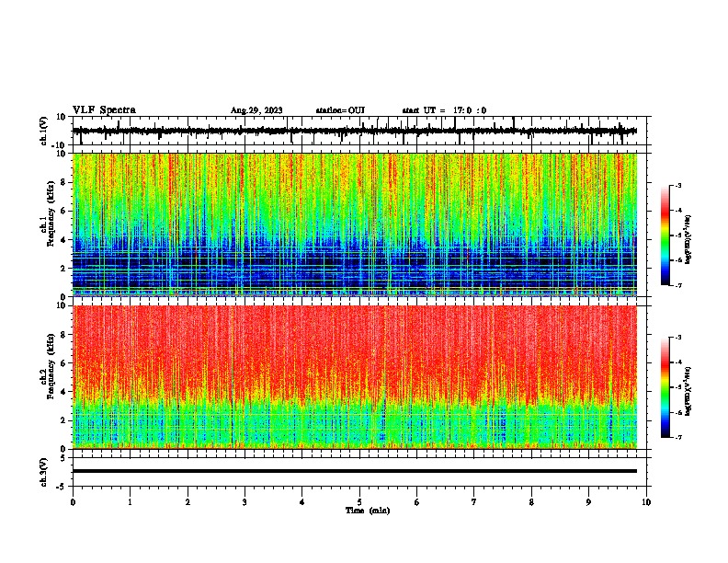Viewport: 728px width, 563px height.
Task: Click the ch.1 color scale "log(PSD)" unit label
Action: click(x=688, y=240)
